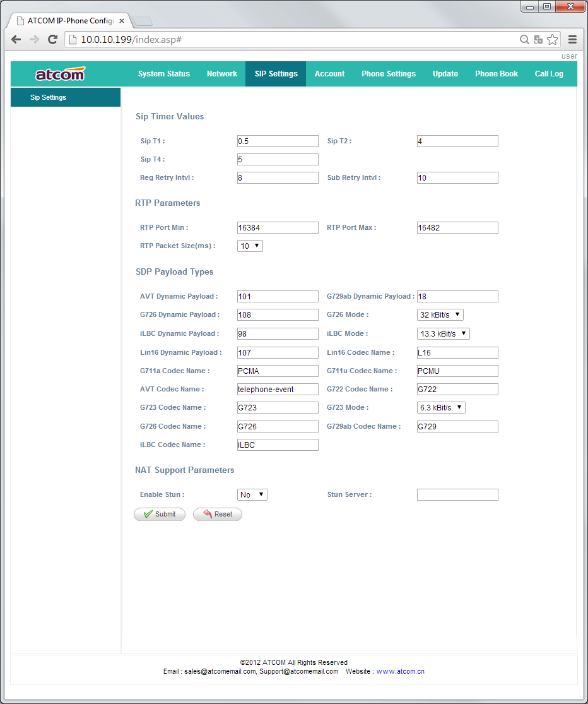Click the browser back arrow

(16, 39)
